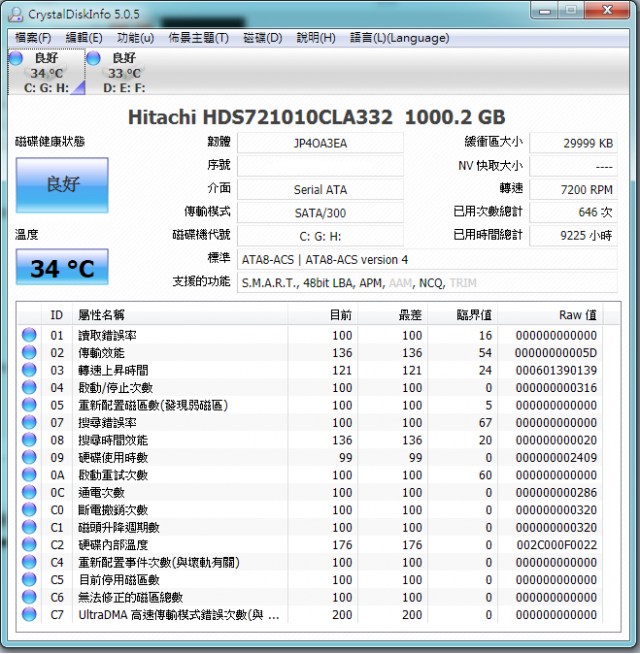
Task: Open the 磁碟(D) menu
Action: 262,38
